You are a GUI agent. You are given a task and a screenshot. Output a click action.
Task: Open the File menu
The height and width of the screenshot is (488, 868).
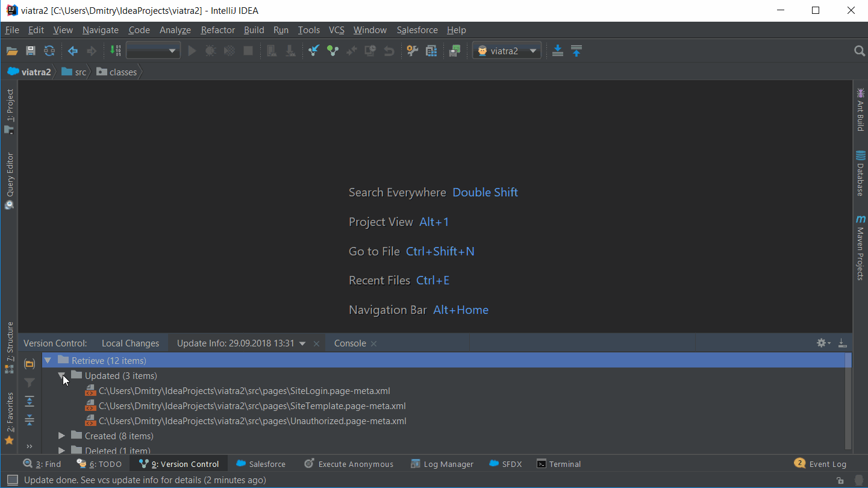[x=12, y=30]
